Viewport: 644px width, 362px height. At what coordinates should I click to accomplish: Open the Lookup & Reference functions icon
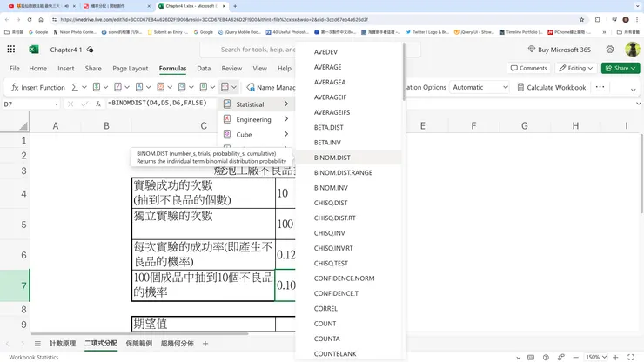pos(182,87)
